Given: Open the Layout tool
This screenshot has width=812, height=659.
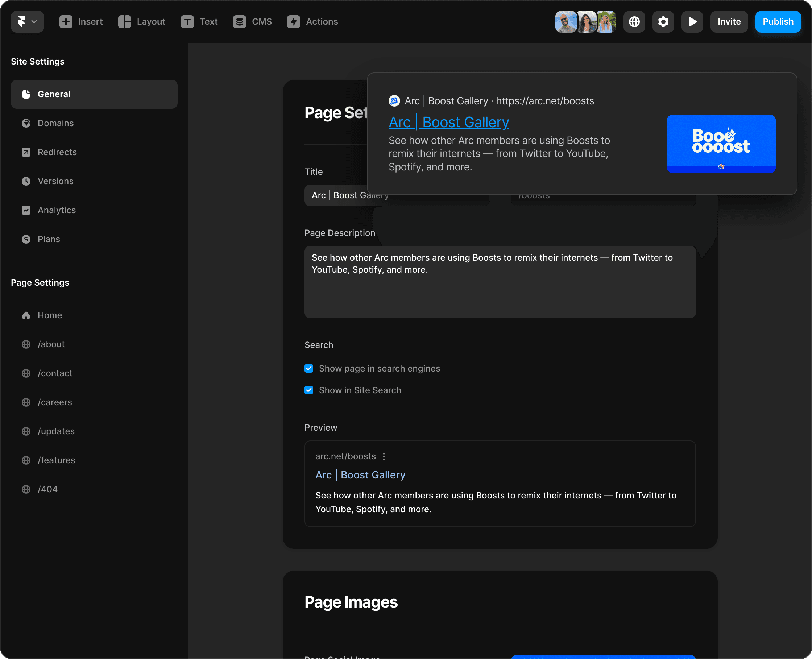Looking at the screenshot, I should tap(141, 22).
